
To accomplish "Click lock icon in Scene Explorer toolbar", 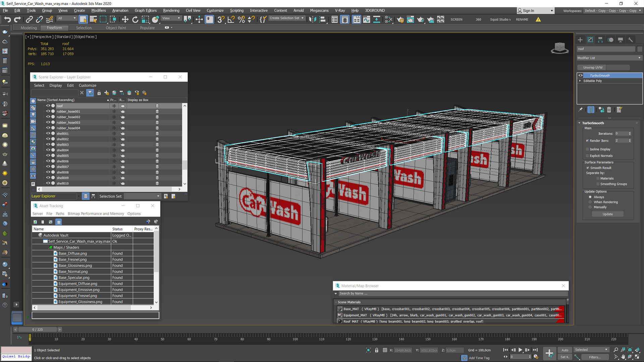I will point(99,93).
